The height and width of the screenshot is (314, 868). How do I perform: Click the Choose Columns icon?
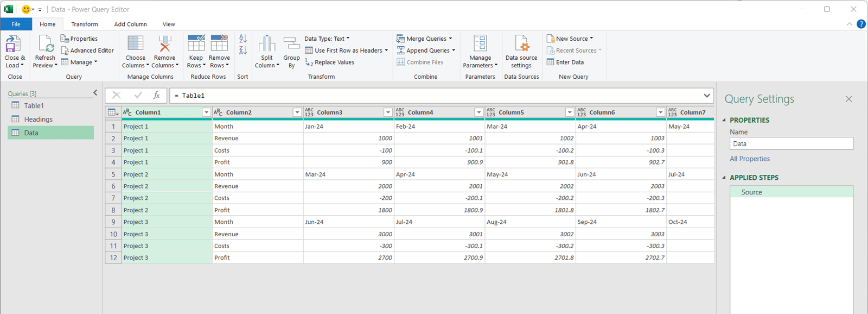135,45
